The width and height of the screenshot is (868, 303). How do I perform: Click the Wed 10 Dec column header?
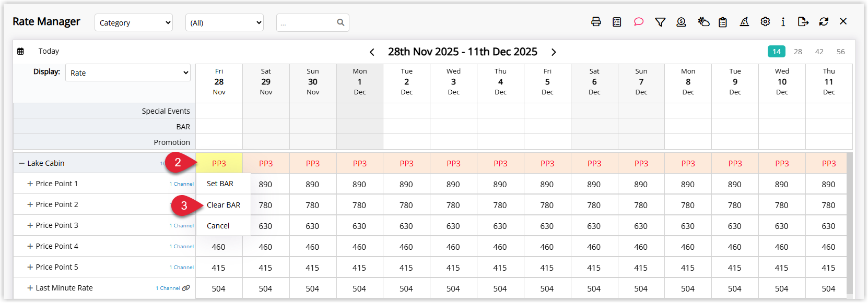(x=782, y=82)
